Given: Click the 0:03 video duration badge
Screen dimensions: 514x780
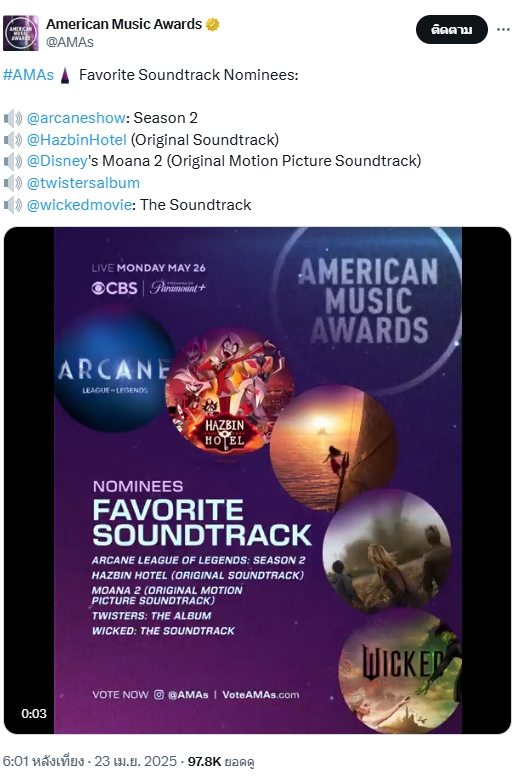Looking at the screenshot, I should tap(34, 713).
